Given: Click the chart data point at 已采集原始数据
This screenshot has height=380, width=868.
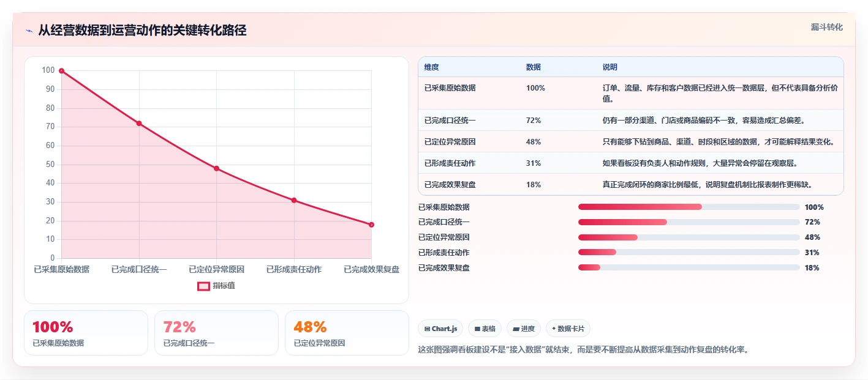Looking at the screenshot, I should point(61,71).
